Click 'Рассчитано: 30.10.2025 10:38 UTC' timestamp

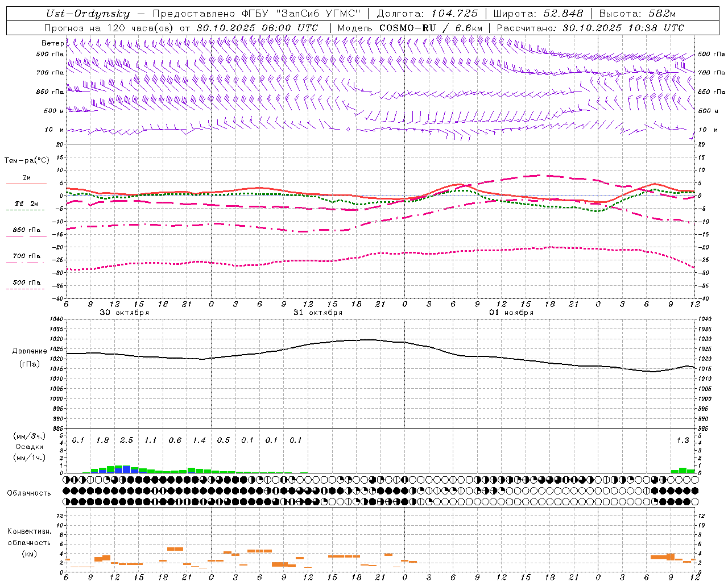click(x=590, y=28)
